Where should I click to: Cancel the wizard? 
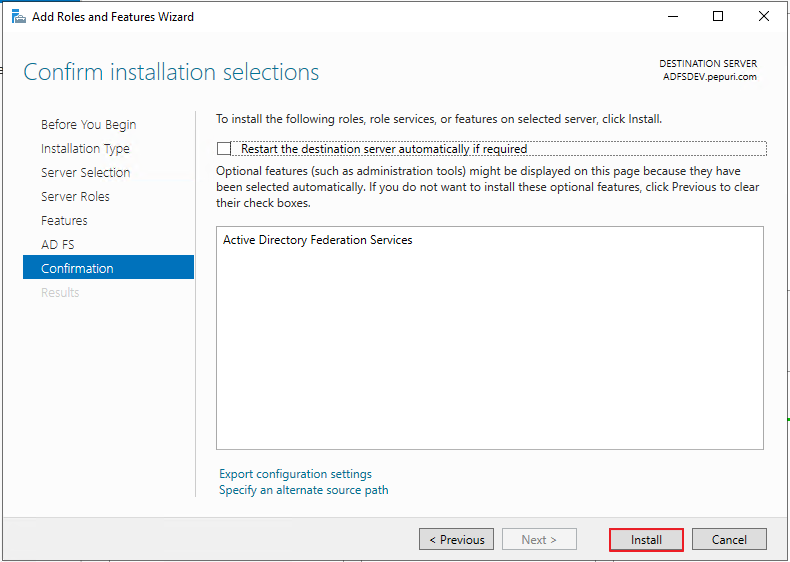coord(729,539)
